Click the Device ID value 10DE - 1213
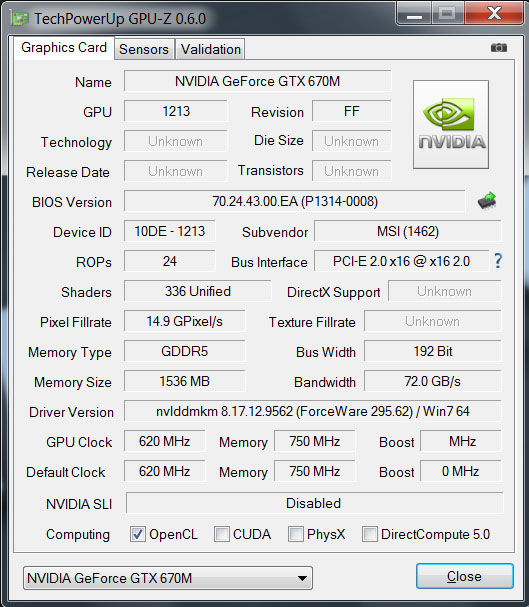The image size is (529, 607). pos(169,231)
